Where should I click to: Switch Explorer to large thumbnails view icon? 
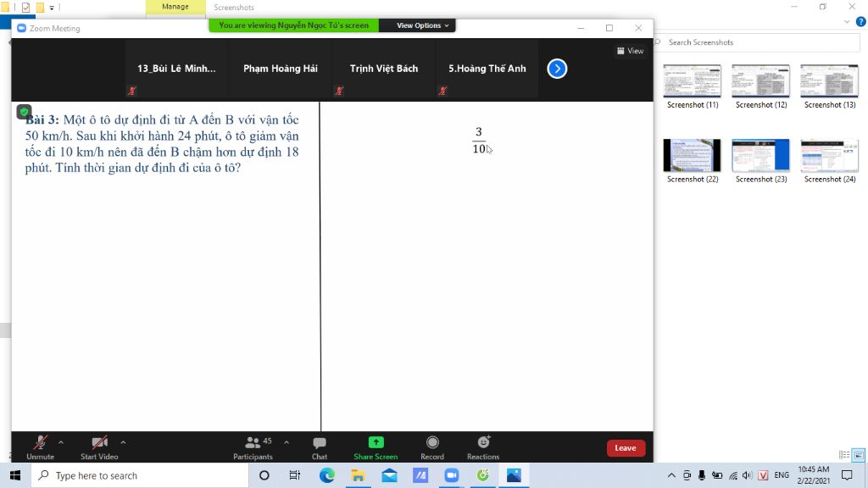click(859, 455)
